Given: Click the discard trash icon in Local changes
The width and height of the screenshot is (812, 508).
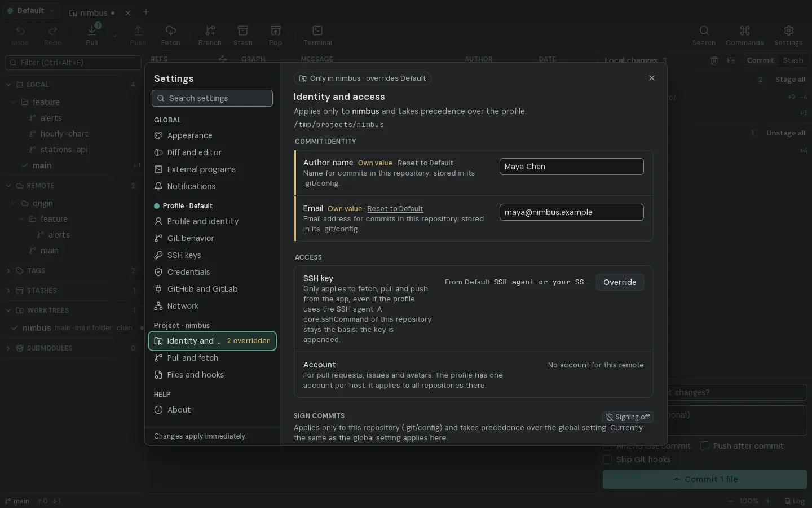Looking at the screenshot, I should [714, 60].
